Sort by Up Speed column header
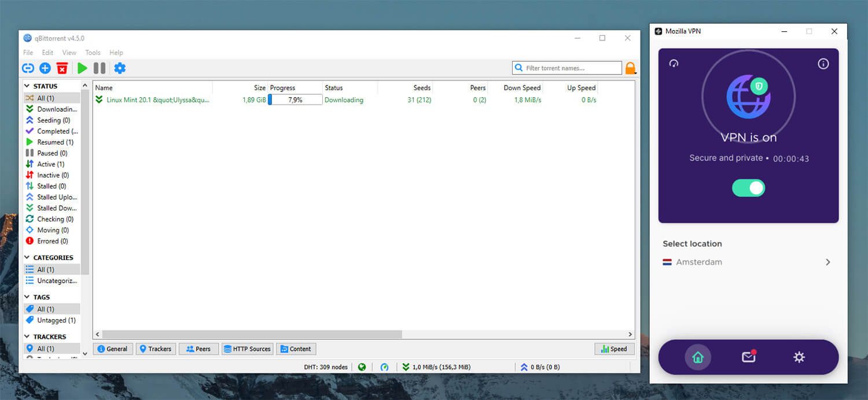Screen dimensions: 868x400 pyautogui.click(x=570, y=88)
